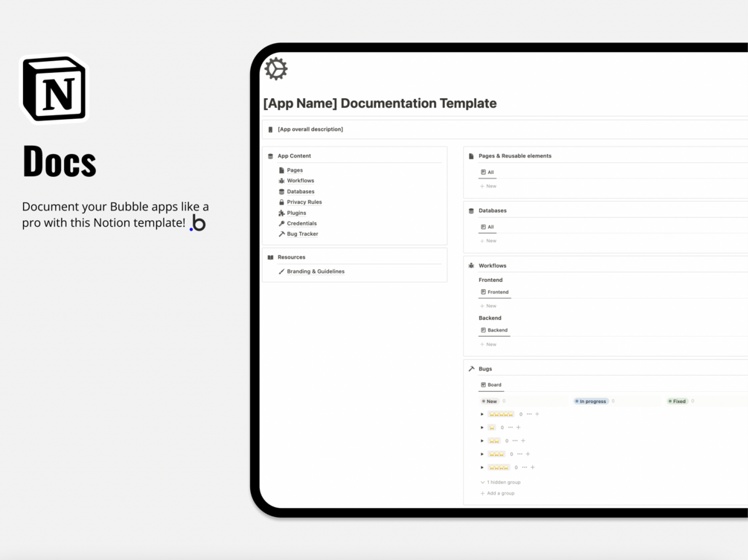The width and height of the screenshot is (748, 560).
Task: Expand the two-star bug group
Action: (482, 441)
